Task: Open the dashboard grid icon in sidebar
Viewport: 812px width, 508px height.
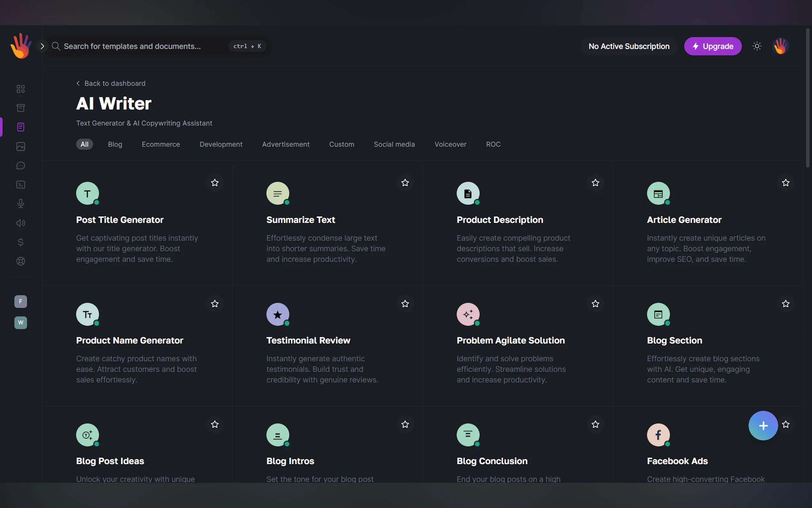Action: pyautogui.click(x=20, y=89)
